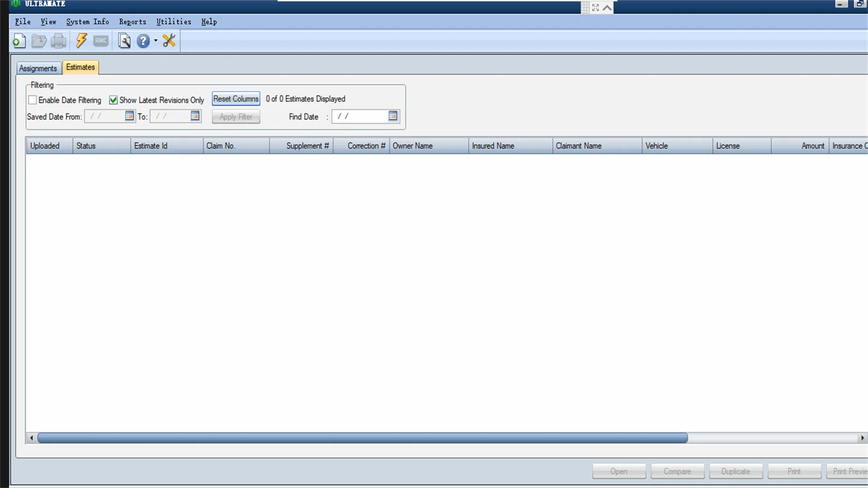Switch to the Assignments tab

pyautogui.click(x=38, y=67)
